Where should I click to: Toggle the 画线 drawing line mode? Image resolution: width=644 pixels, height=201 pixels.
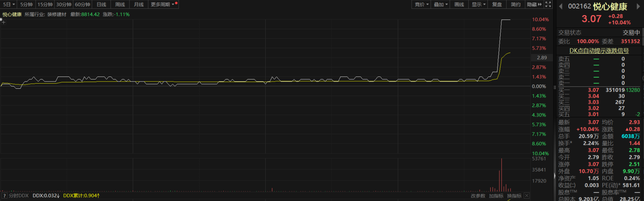pyautogui.click(x=459, y=4)
